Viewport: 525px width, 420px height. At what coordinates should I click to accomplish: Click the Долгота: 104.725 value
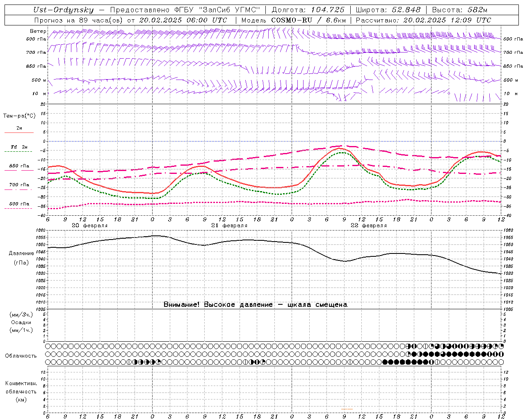click(308, 10)
